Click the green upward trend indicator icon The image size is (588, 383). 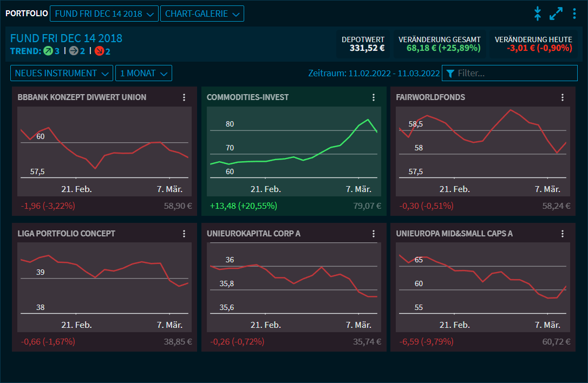pyautogui.click(x=48, y=51)
